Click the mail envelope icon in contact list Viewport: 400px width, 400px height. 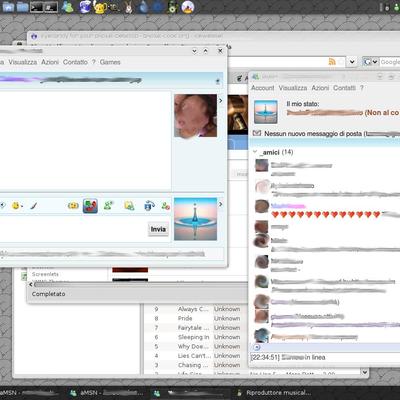257,133
